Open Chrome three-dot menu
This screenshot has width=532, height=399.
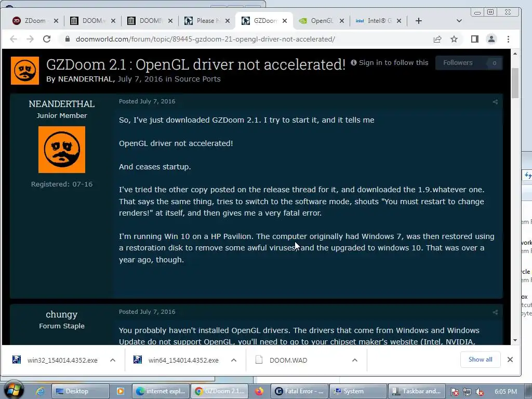(508, 39)
